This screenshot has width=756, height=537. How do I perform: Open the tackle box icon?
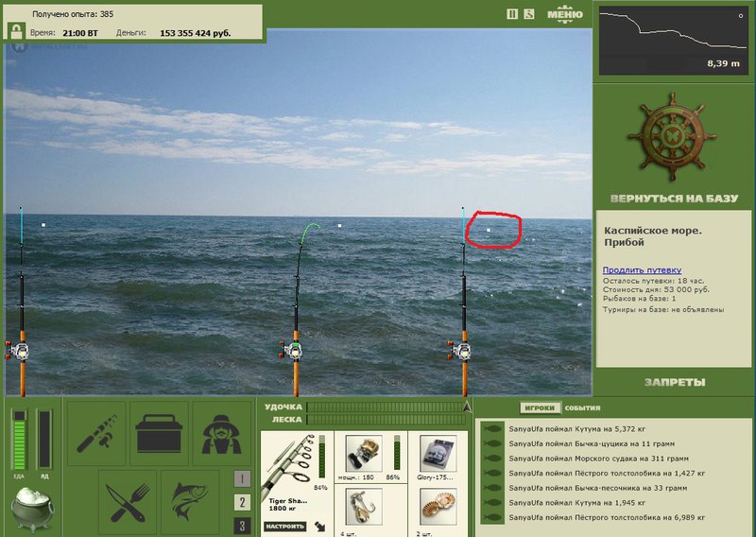click(x=159, y=433)
